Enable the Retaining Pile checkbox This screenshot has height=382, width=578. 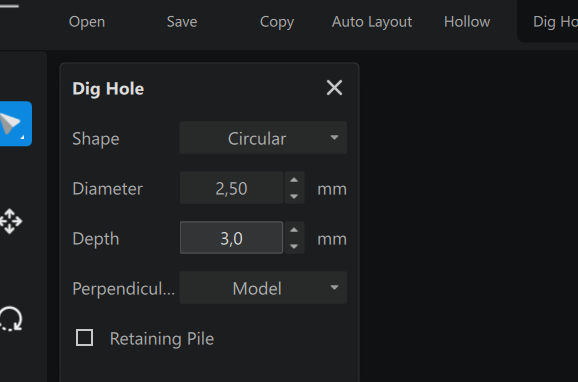84,338
